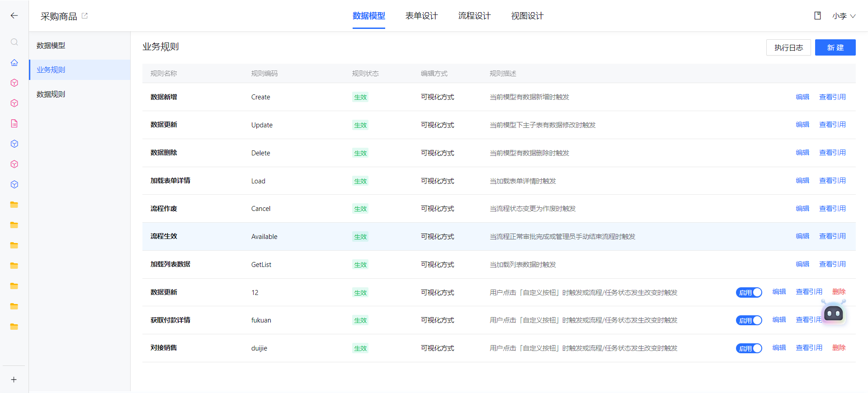The height and width of the screenshot is (393, 868).
Task: Open the red document icon in left rail
Action: pos(14,123)
